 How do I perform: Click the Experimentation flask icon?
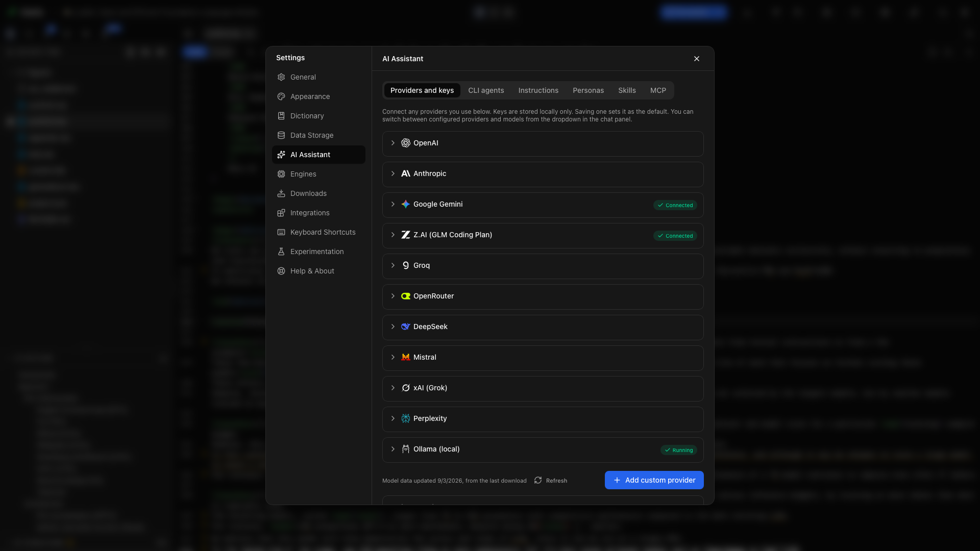[281, 252]
